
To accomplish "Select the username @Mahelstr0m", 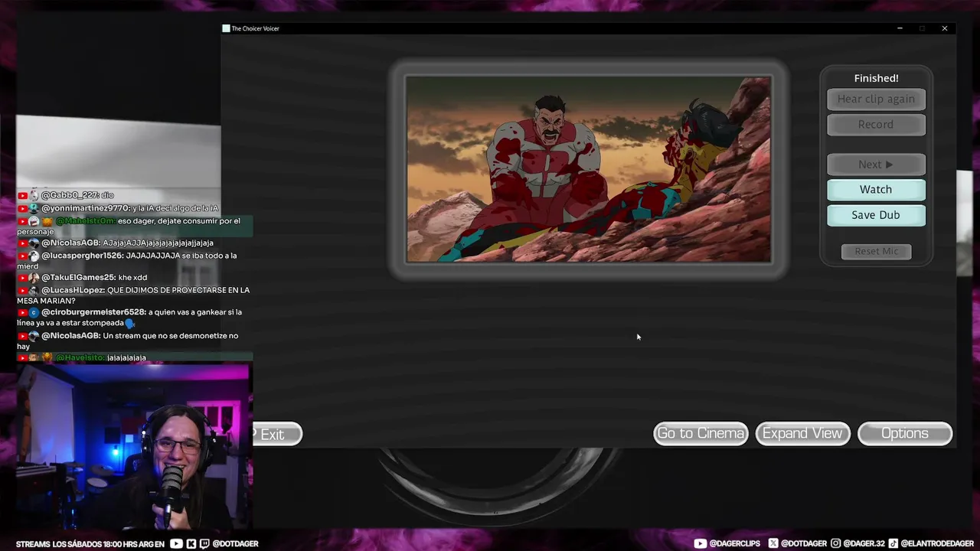I will [x=86, y=221].
